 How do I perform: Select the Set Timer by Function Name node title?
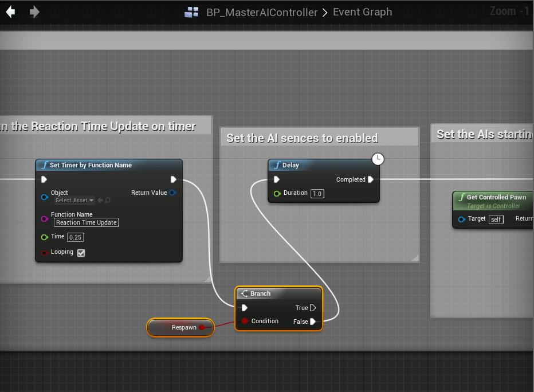click(91, 165)
